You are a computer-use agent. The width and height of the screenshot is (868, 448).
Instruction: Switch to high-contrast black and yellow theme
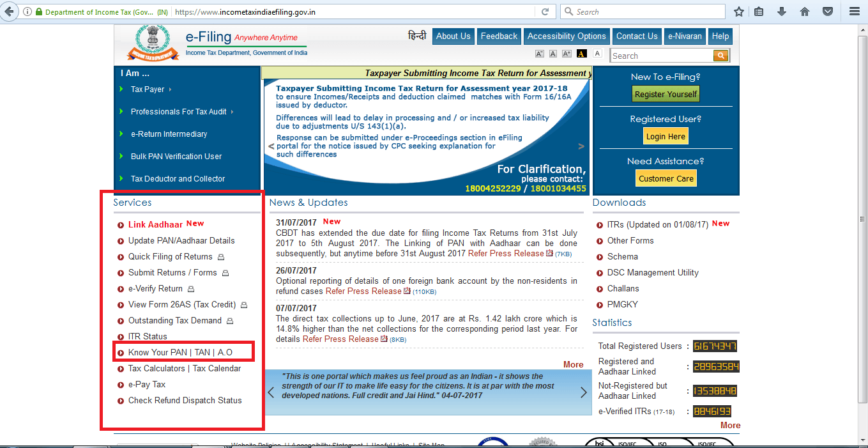[581, 54]
